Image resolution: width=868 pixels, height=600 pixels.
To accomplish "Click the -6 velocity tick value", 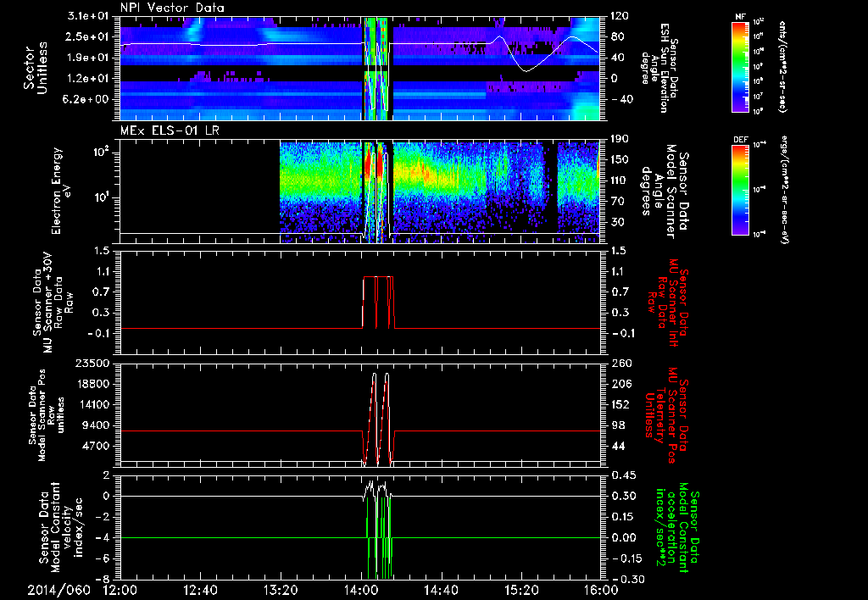I will point(103,558).
